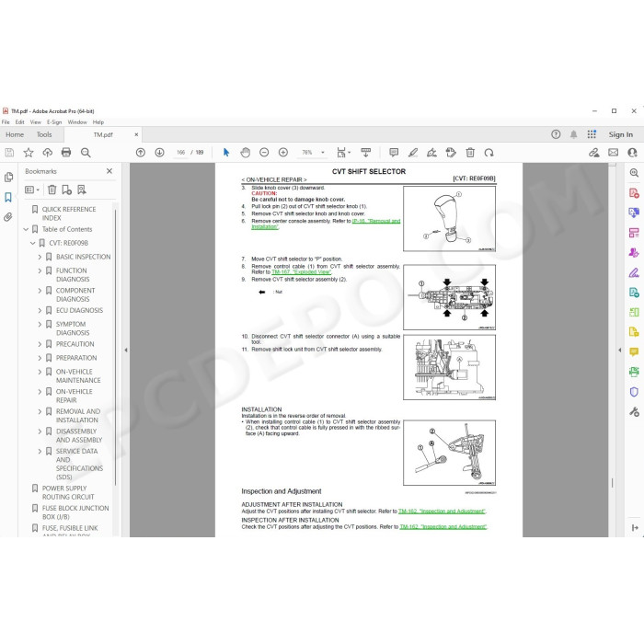Toggle the Bookmarks panel icon
Image resolution: width=644 pixels, height=644 pixels.
8,197
